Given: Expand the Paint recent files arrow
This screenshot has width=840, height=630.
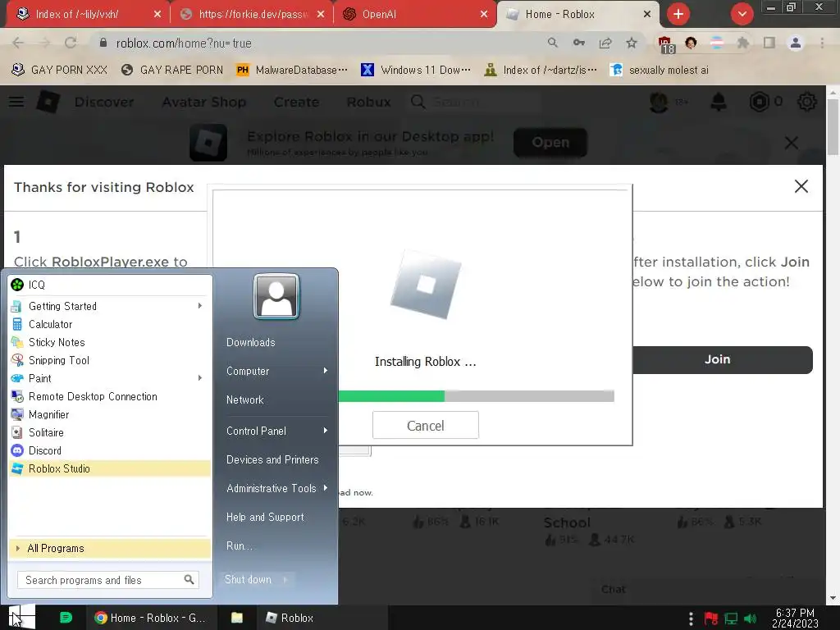Looking at the screenshot, I should click(200, 378).
